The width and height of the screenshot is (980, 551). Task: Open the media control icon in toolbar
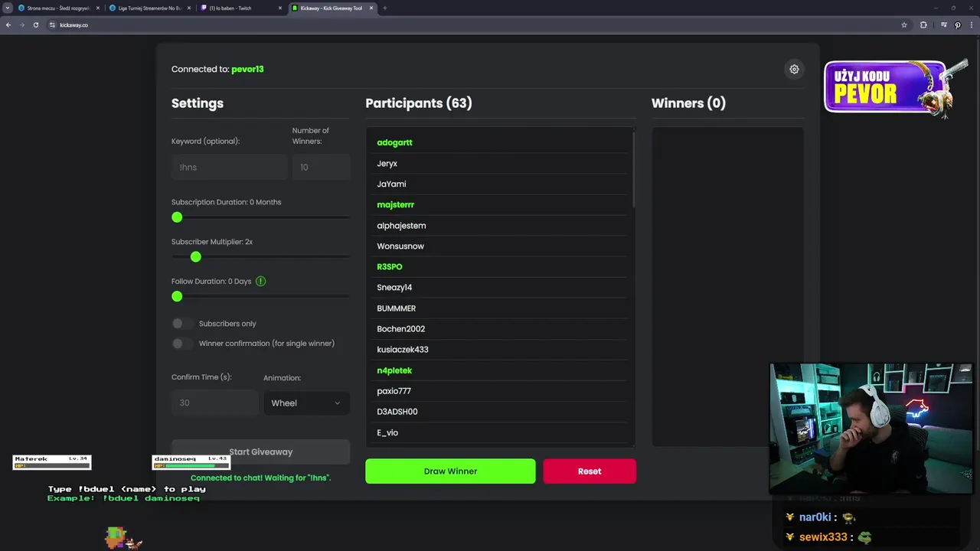coord(944,24)
